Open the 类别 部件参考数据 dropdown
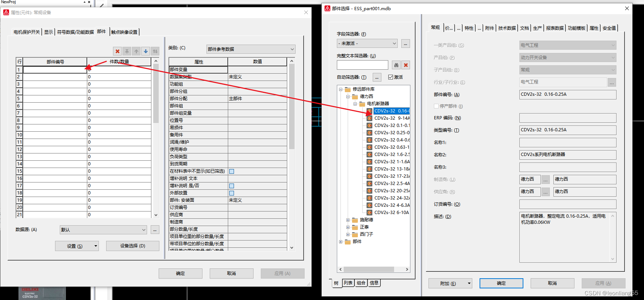This screenshot has width=644, height=300. (251, 49)
